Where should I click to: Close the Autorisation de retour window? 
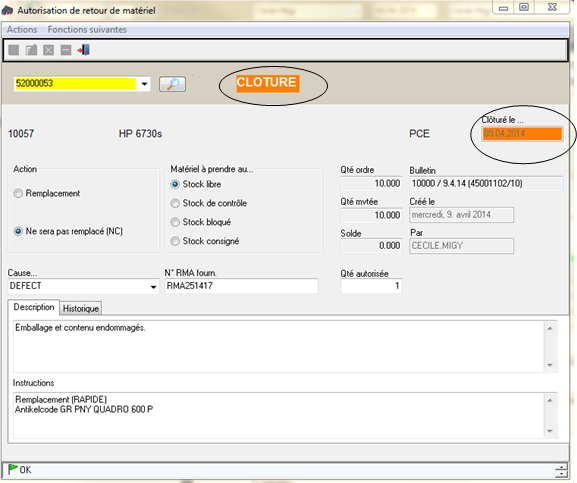tap(552, 7)
